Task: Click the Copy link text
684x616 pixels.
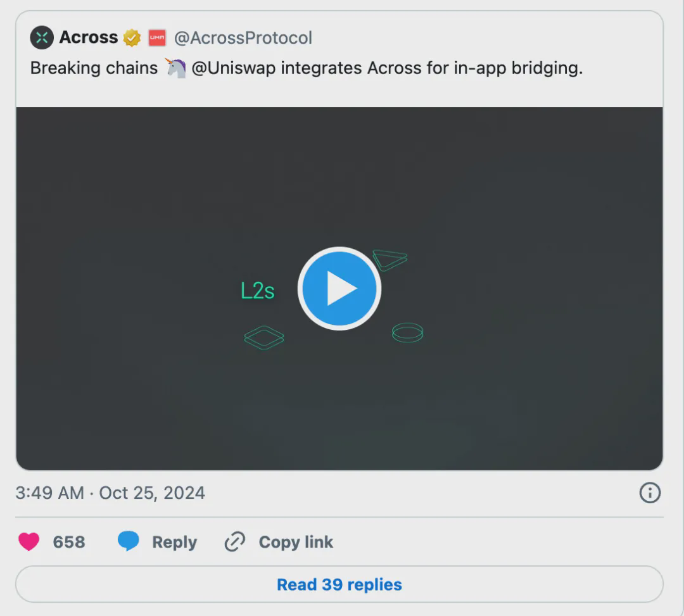Action: (296, 543)
